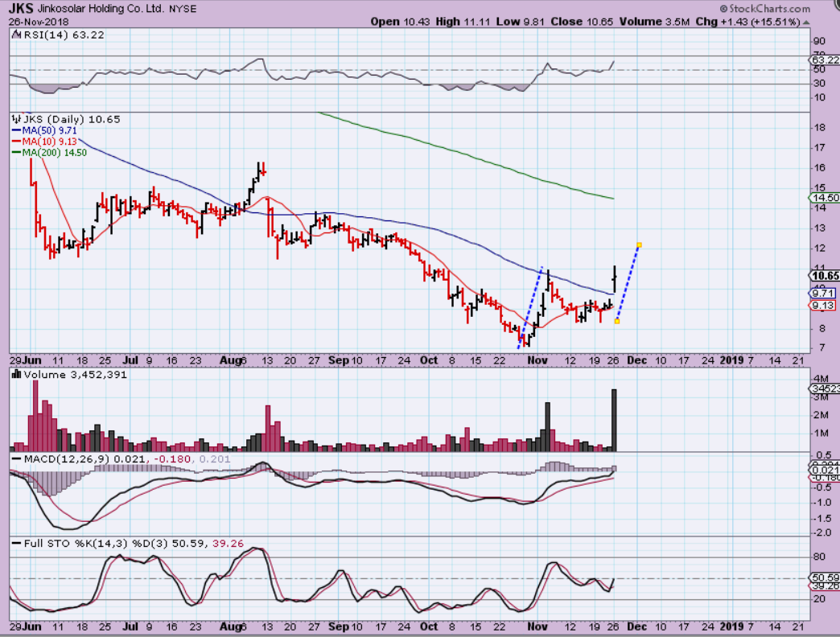This screenshot has width=840, height=637.
Task: Click the 'RSI(14) 63.22' panel label
Action: (64, 35)
